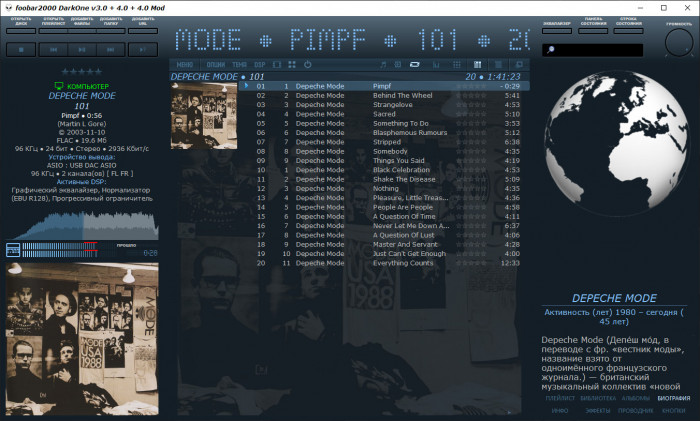Viewport: 700px width, 421px height.
Task: Click the DEPECHE MODE biography heading
Action: [614, 298]
